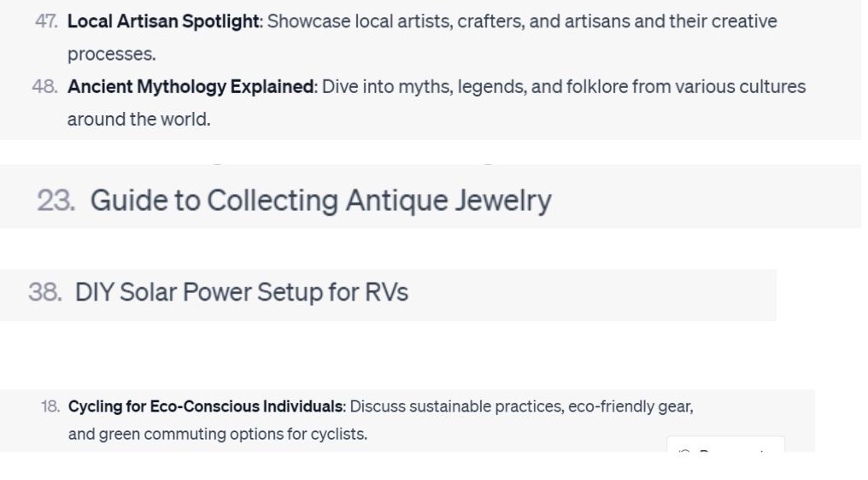The height and width of the screenshot is (480, 868).
Task: Click the line "around the world."
Action: pyautogui.click(x=138, y=120)
